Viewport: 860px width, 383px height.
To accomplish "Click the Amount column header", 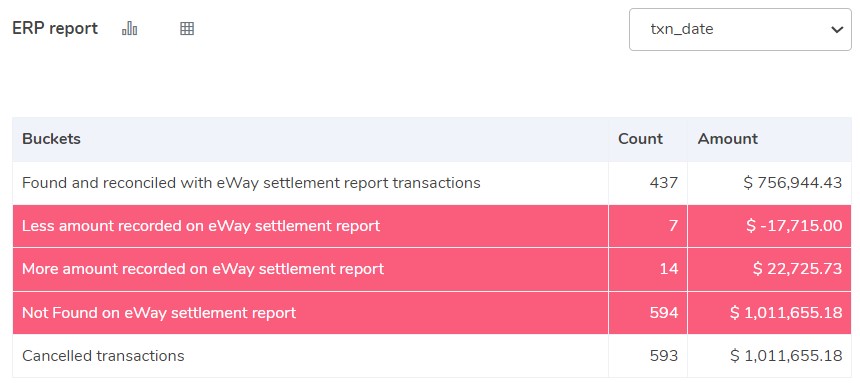I will click(x=727, y=139).
